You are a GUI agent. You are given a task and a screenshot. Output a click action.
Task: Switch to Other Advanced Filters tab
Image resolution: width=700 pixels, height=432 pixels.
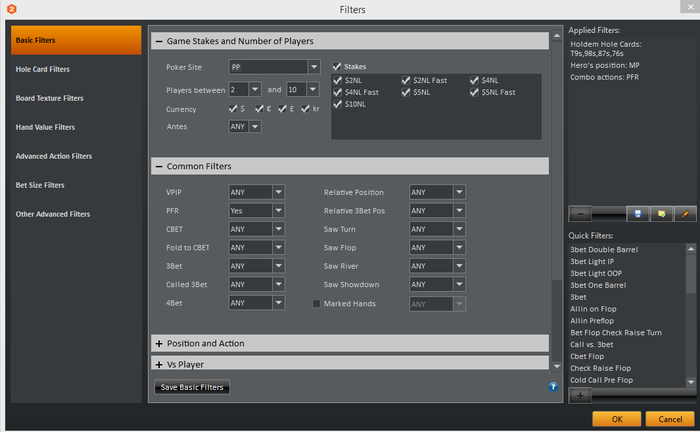[76, 214]
